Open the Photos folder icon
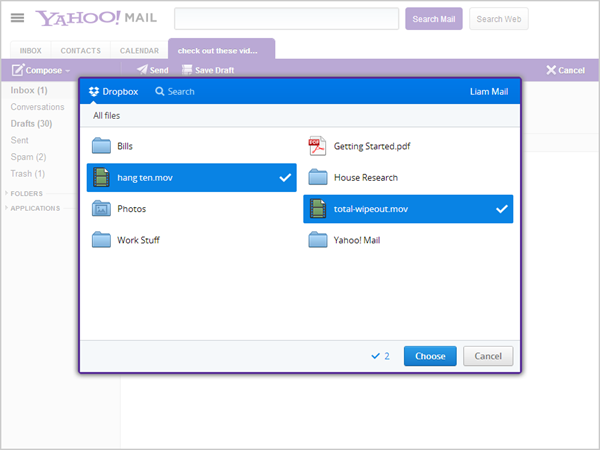Screen dimensions: 600x450 101,209
